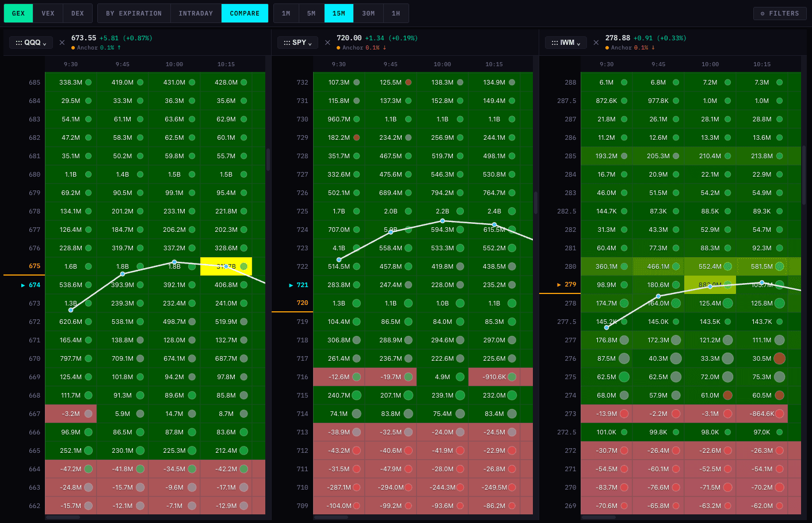Screen dimensions: 812x523
Task: Click the gray dot beside QQQ 667 -3.2M
Action: point(89,414)
